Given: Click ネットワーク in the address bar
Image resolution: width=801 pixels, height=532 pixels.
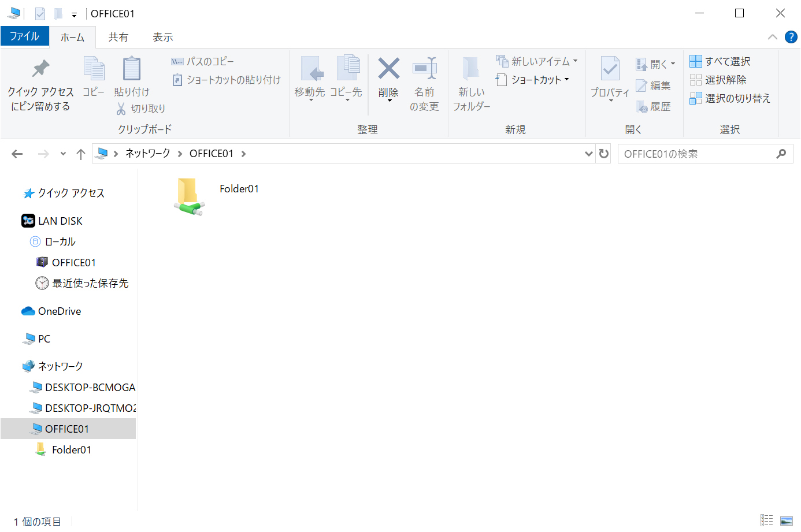Looking at the screenshot, I should click(148, 153).
